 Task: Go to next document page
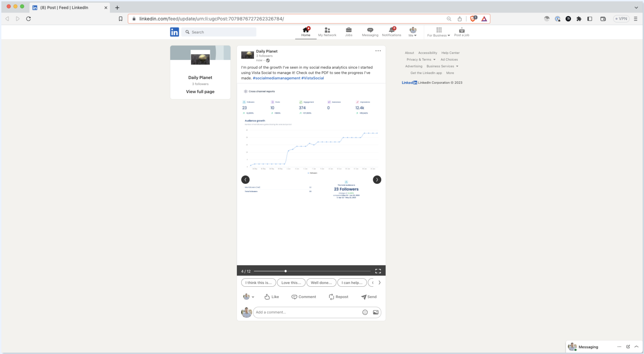(377, 180)
